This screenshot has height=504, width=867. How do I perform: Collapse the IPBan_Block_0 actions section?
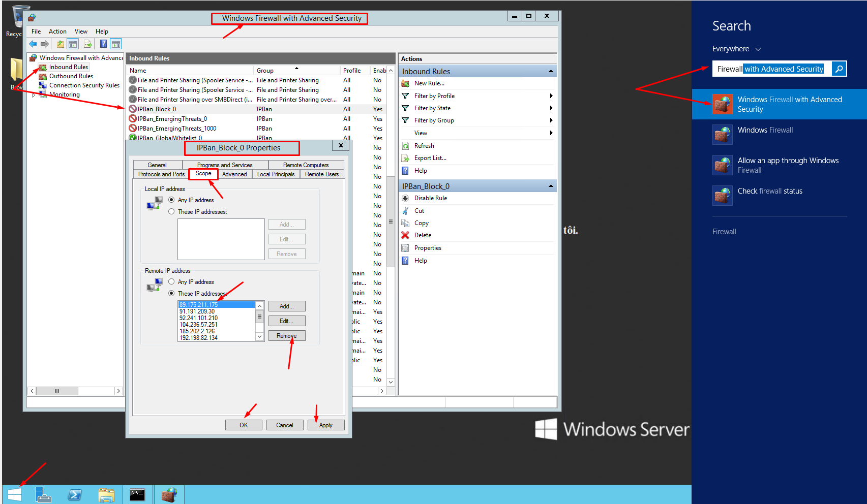click(x=551, y=186)
